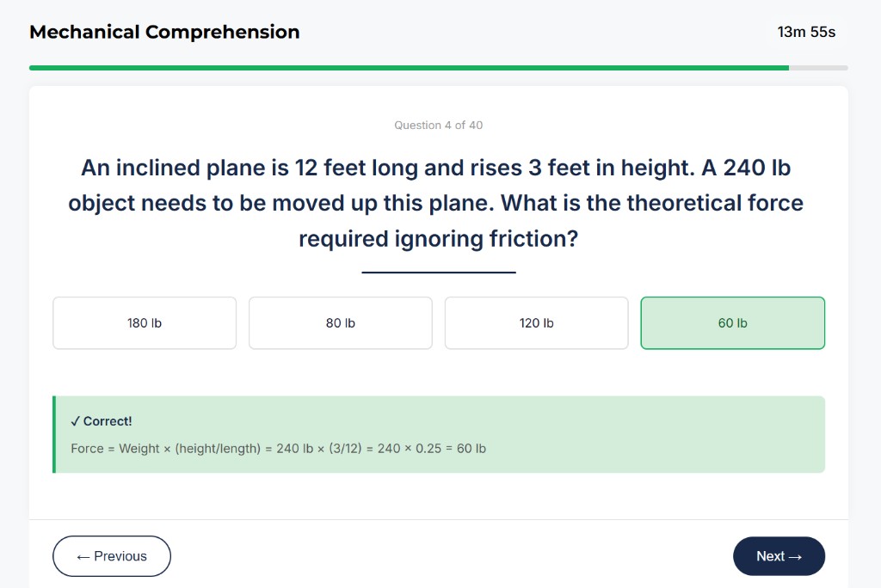Click the force formula explanation text
The image size is (881, 588).
click(x=278, y=448)
